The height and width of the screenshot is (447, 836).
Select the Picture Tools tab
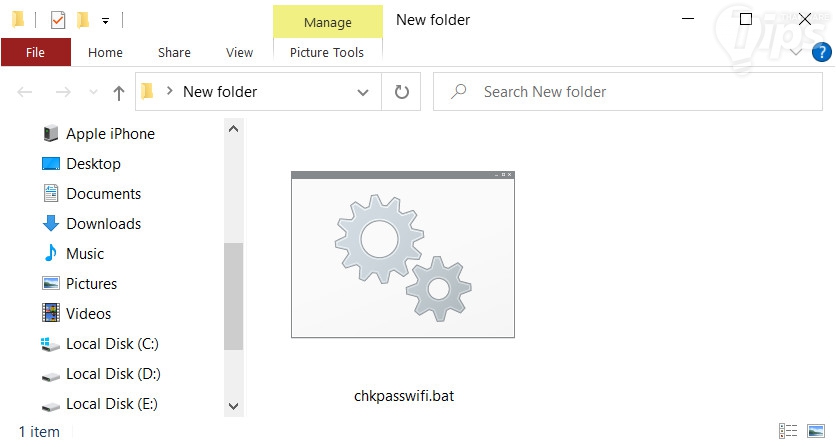(327, 52)
